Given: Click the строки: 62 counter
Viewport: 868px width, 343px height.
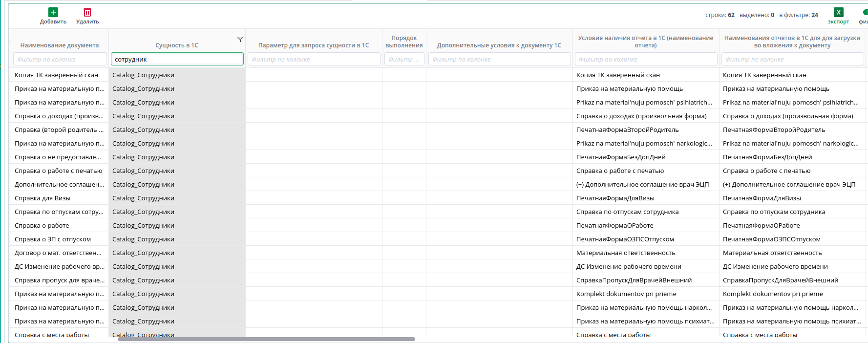Looking at the screenshot, I should coord(720,15).
